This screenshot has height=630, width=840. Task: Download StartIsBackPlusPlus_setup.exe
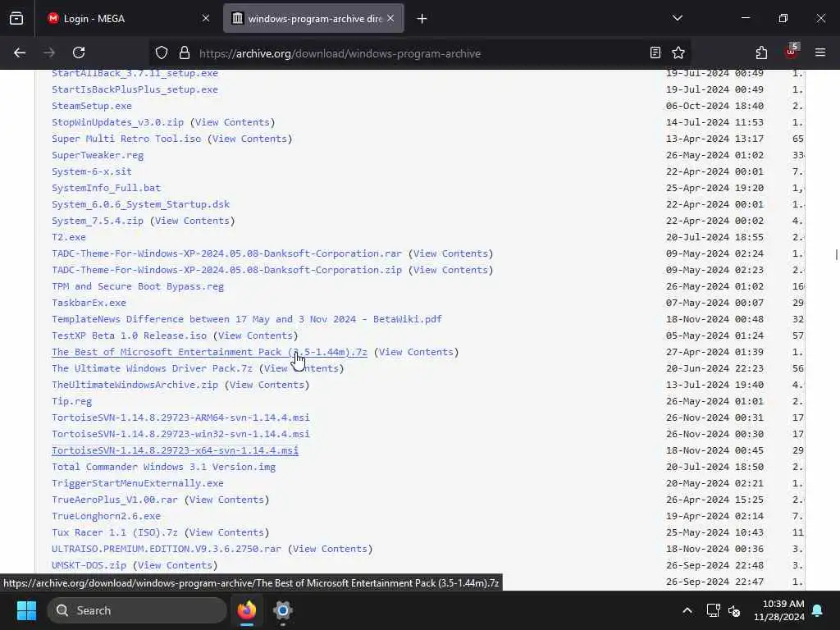coord(135,89)
